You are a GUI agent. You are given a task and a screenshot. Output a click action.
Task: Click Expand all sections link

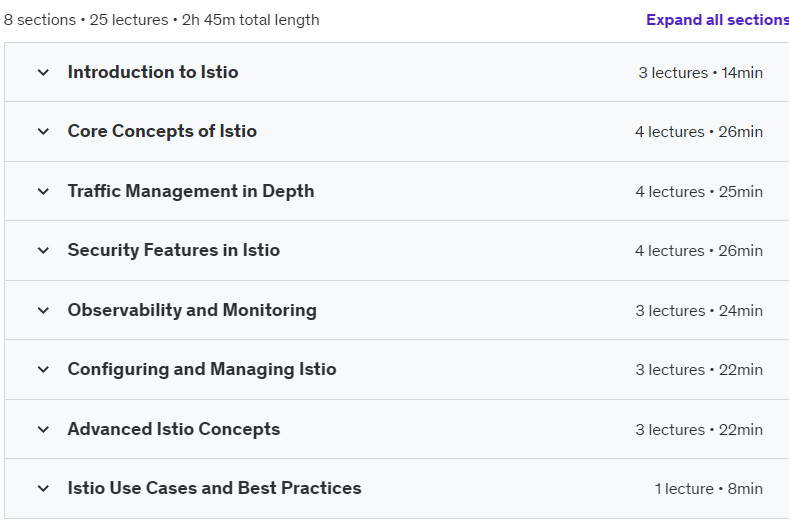718,20
